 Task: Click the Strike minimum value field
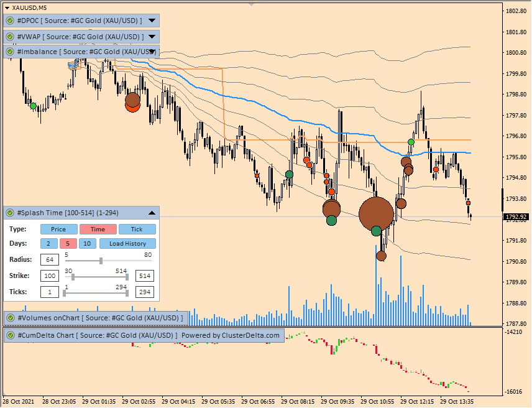tap(49, 276)
